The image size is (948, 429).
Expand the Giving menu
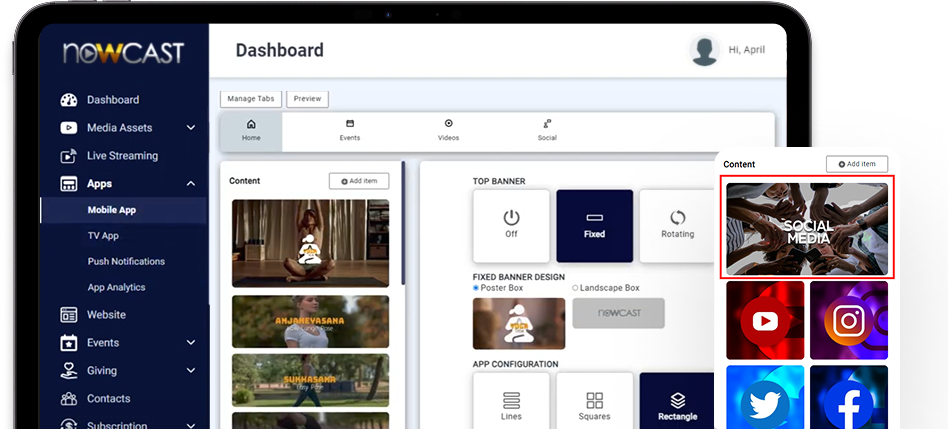click(x=190, y=371)
